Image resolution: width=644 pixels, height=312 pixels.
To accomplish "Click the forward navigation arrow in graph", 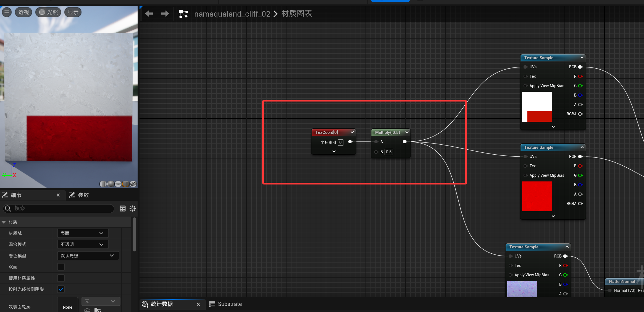I will (x=165, y=14).
